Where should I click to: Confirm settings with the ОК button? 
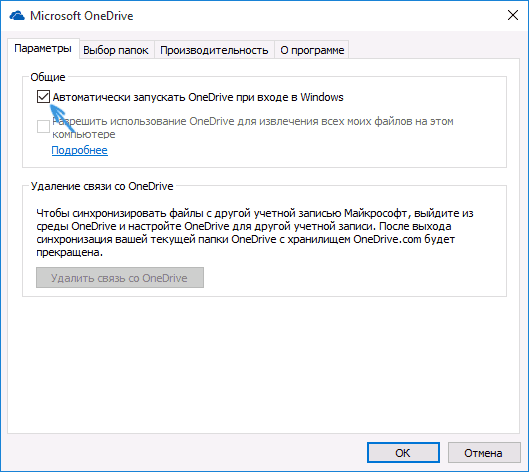click(403, 452)
